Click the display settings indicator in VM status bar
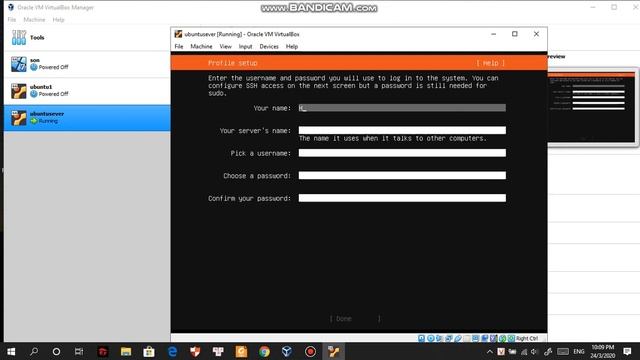The image size is (640, 360). 476,338
